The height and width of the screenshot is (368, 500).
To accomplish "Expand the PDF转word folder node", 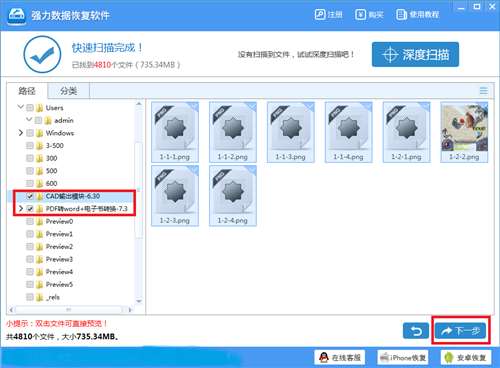I will [x=21, y=209].
